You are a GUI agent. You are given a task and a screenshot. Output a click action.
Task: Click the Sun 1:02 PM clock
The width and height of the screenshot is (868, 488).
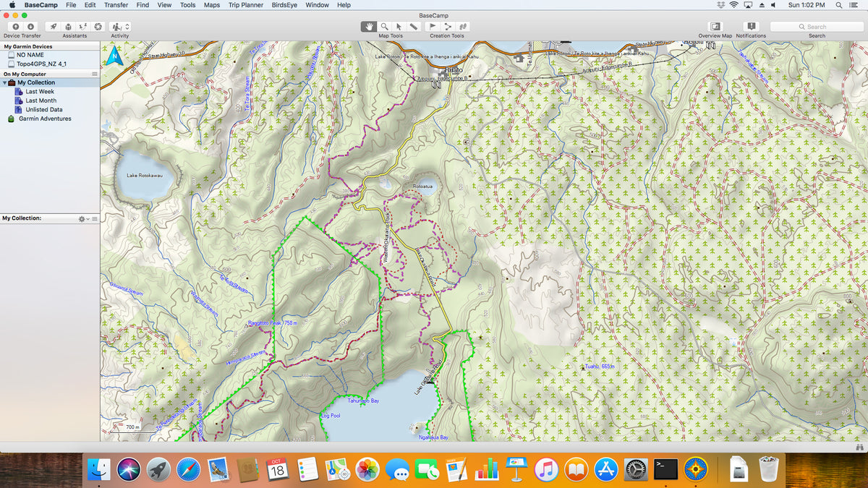pos(807,5)
